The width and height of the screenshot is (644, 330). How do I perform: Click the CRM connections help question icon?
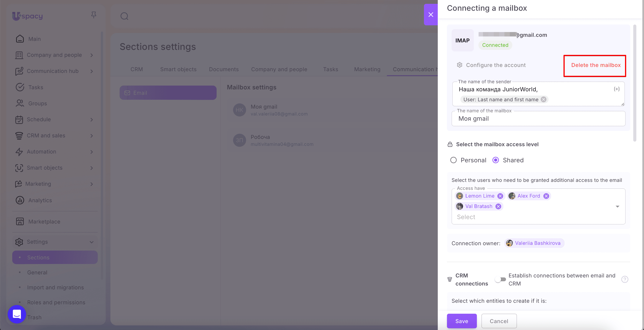pos(624,279)
